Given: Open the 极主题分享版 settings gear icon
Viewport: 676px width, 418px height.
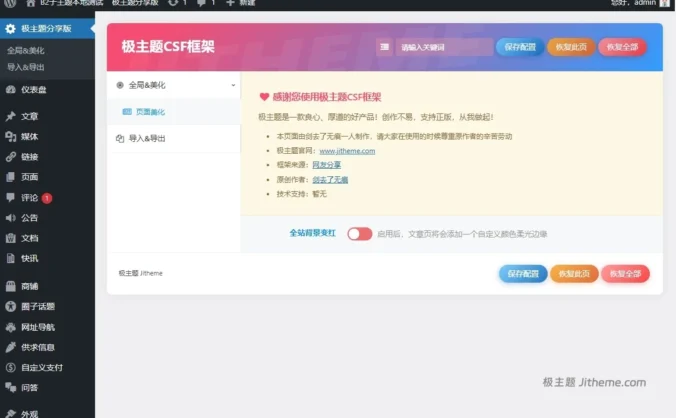Looking at the screenshot, I should pos(10,29).
